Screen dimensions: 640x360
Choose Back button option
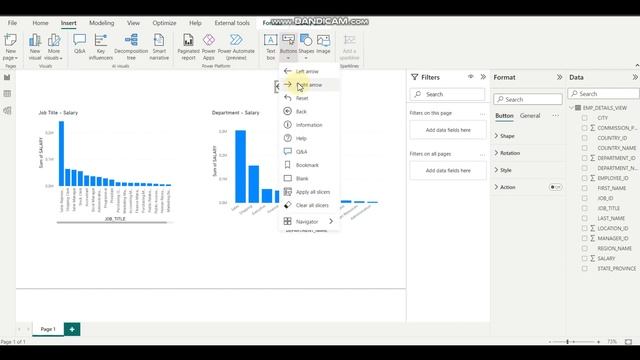[x=309, y=111]
